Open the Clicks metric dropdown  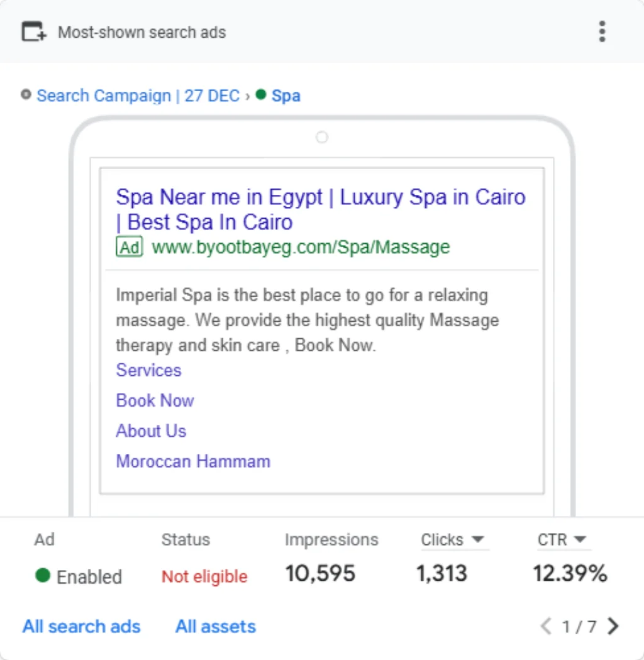(452, 539)
